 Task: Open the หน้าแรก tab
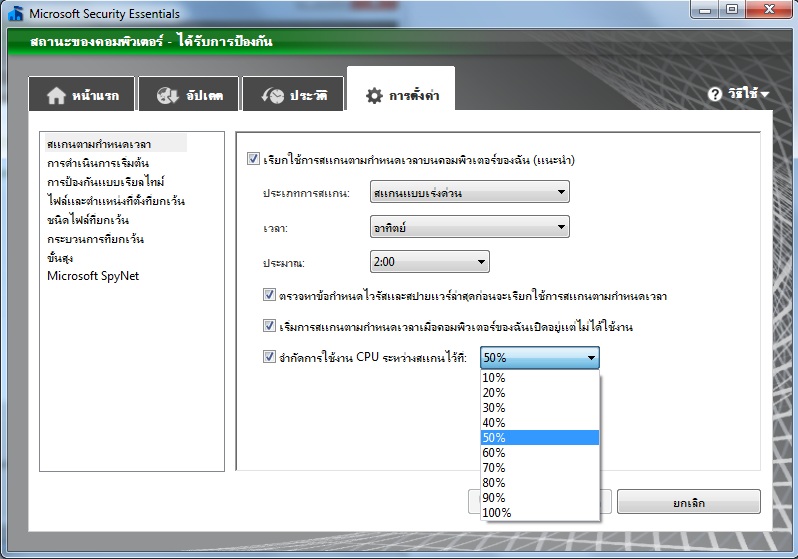coord(81,94)
